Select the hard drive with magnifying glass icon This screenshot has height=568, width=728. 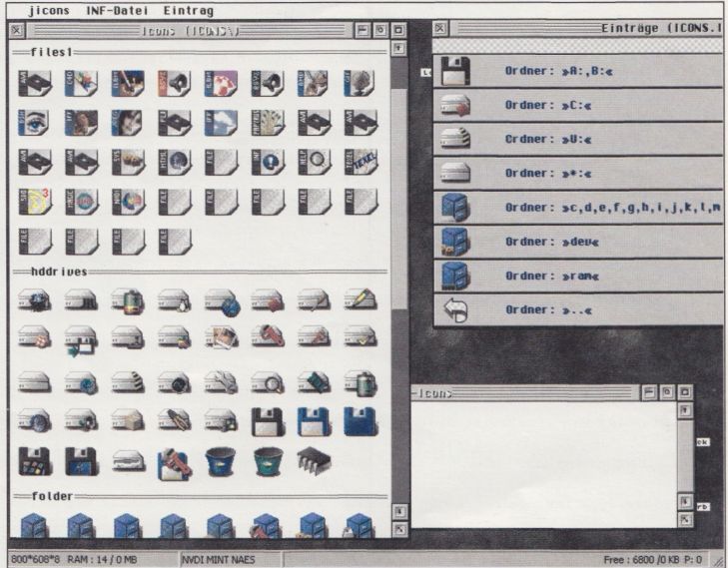(x=268, y=380)
